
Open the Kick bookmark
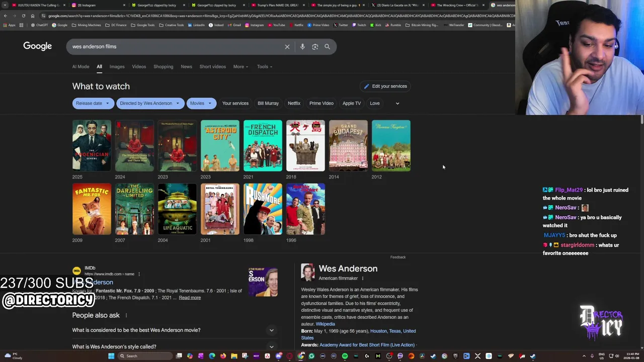click(376, 25)
